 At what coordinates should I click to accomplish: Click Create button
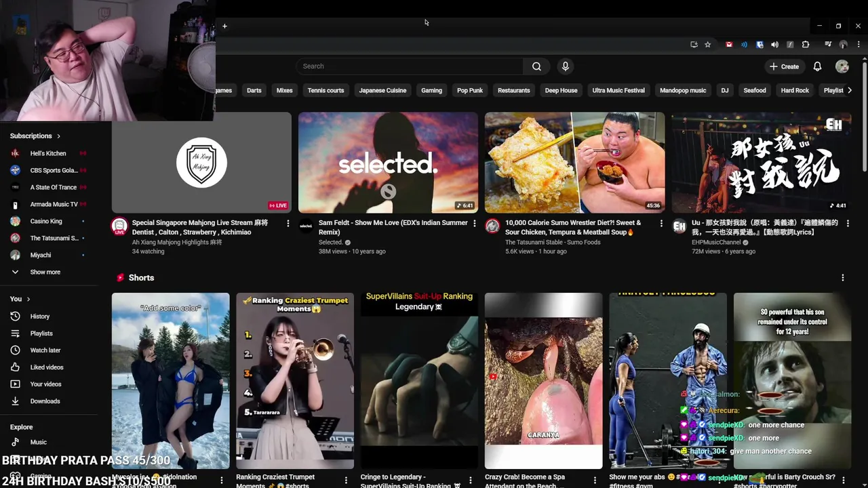784,66
